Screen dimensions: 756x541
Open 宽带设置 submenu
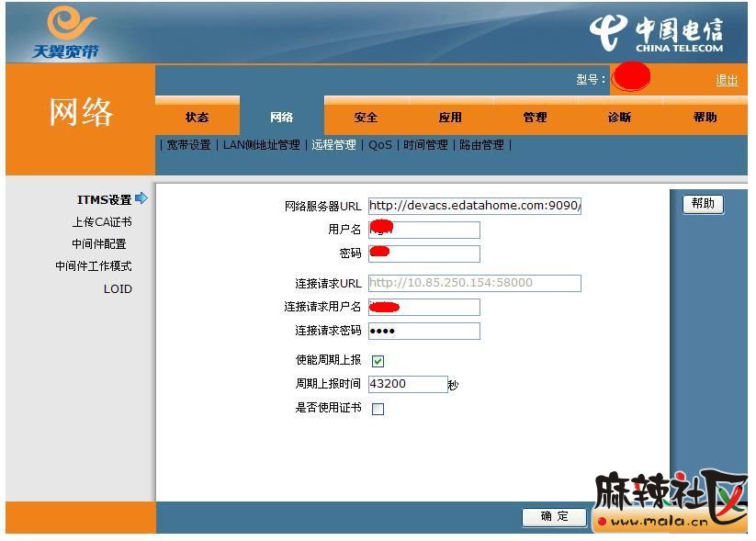188,145
